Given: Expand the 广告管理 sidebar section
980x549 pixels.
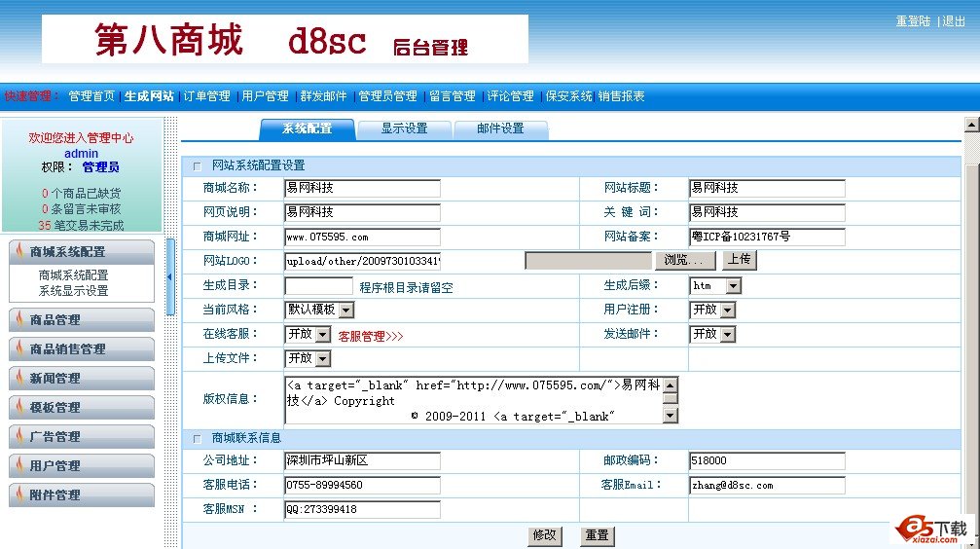Looking at the screenshot, I should [x=82, y=436].
